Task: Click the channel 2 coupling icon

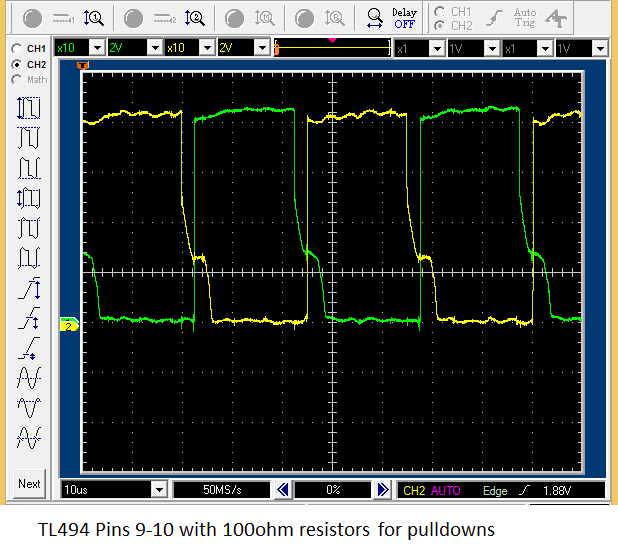Action: pyautogui.click(x=165, y=18)
